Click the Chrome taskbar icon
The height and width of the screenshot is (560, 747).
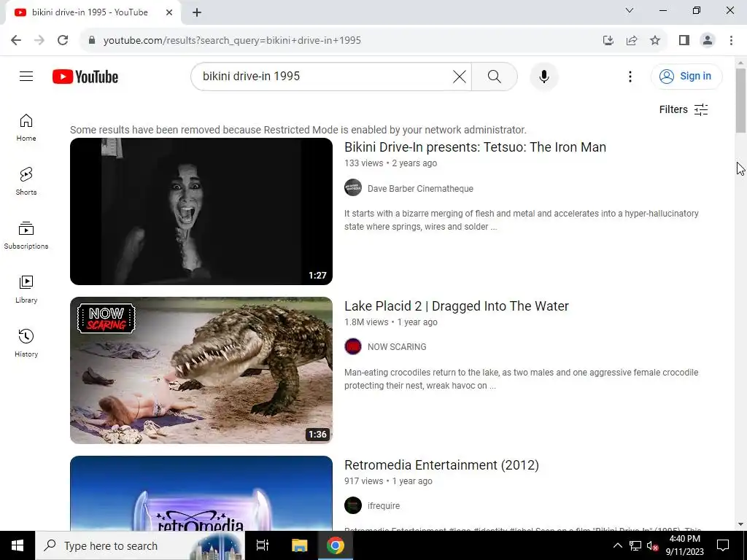(336, 545)
